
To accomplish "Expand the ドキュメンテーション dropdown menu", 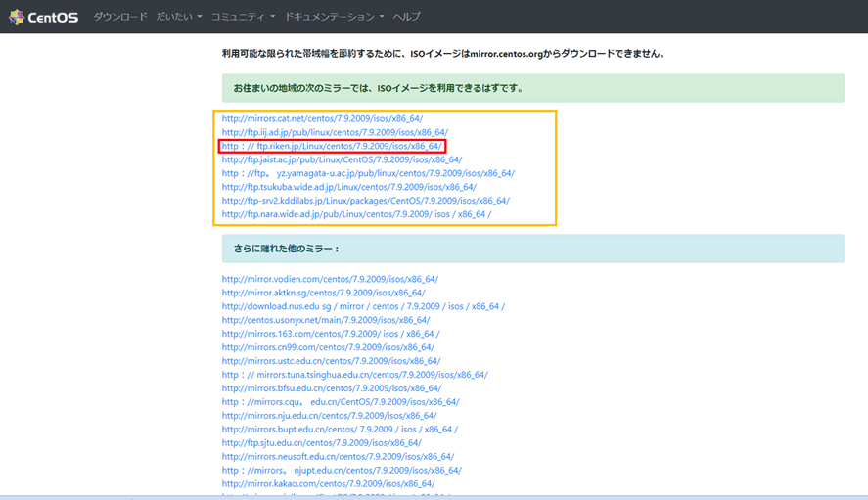I will coord(334,17).
